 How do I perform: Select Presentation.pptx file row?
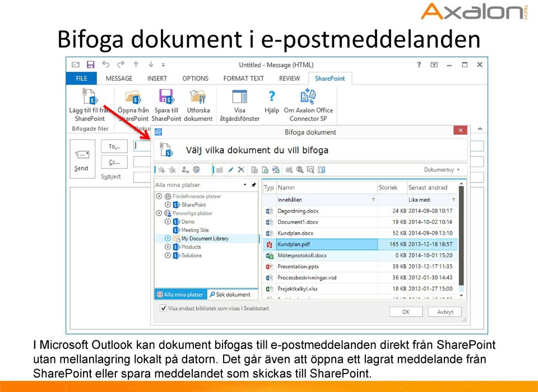(360, 267)
